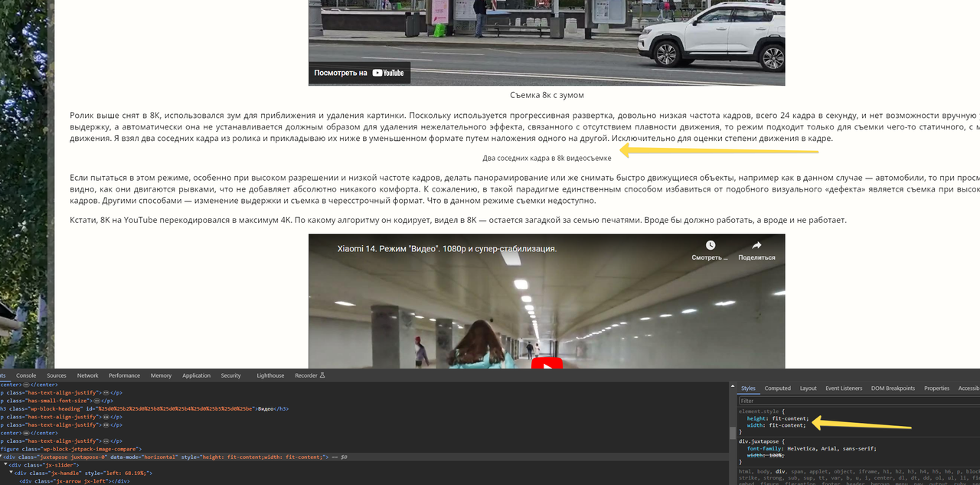980x485 pixels.
Task: Click the "Helvetica, Arial, sans-serif" value
Action: click(831, 448)
